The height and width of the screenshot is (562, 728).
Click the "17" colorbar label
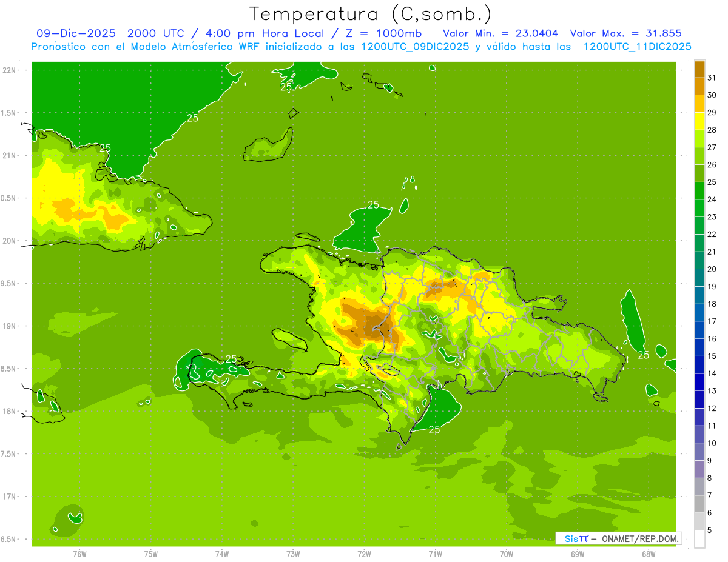tap(712, 321)
